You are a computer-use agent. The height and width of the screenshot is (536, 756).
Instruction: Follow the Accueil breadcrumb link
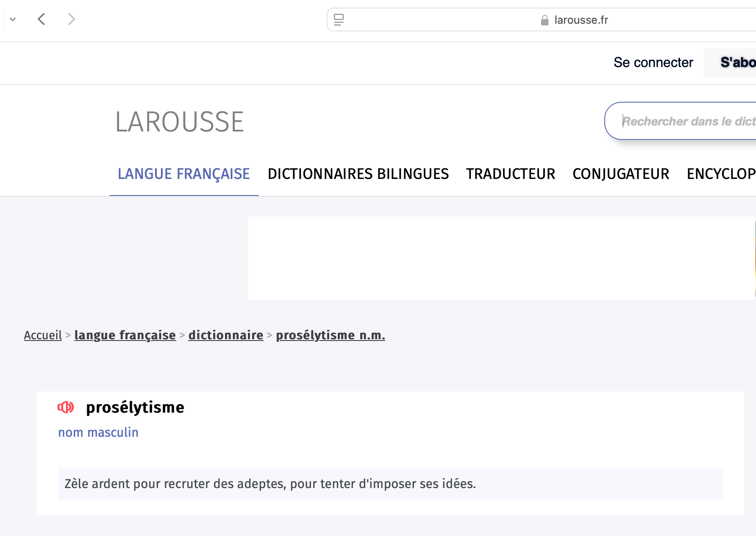click(43, 335)
